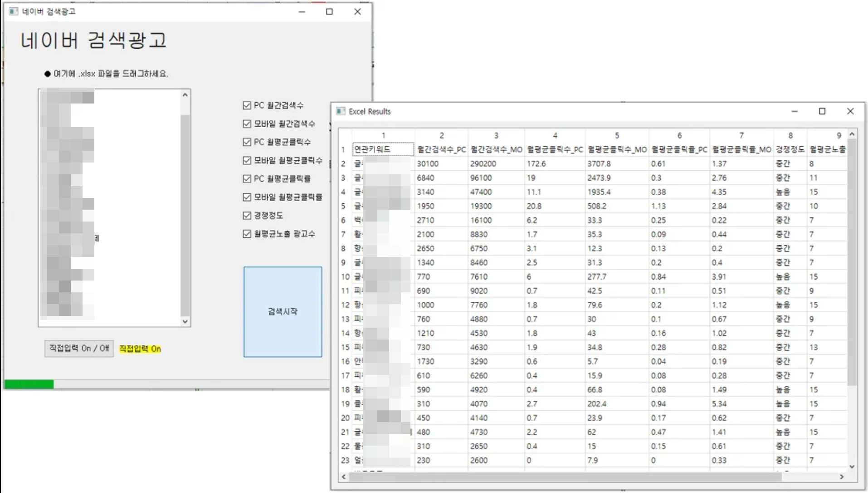Image resolution: width=868 pixels, height=493 pixels.
Task: Select the 연관키워드 header cell
Action: pyautogui.click(x=383, y=149)
